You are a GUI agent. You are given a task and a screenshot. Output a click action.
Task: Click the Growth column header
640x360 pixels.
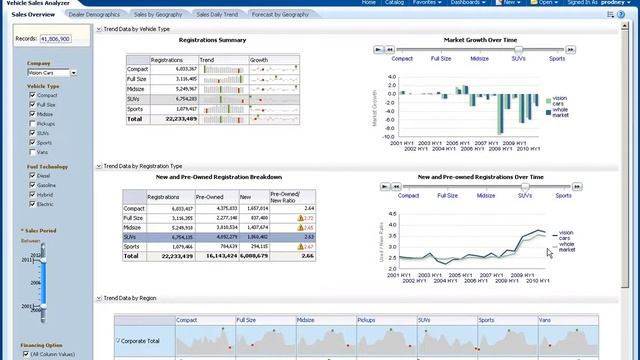tap(274, 60)
